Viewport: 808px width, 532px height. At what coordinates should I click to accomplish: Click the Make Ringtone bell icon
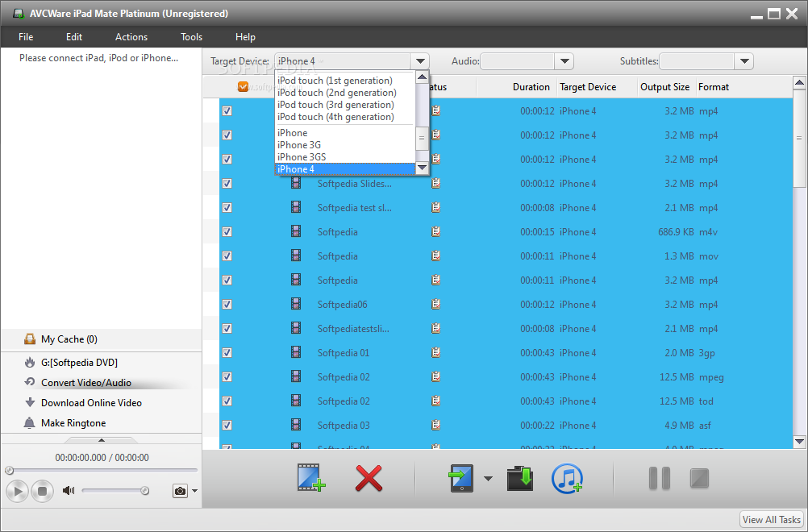click(30, 423)
